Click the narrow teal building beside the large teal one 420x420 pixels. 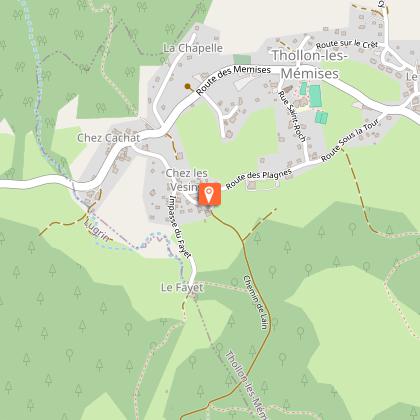(303, 88)
